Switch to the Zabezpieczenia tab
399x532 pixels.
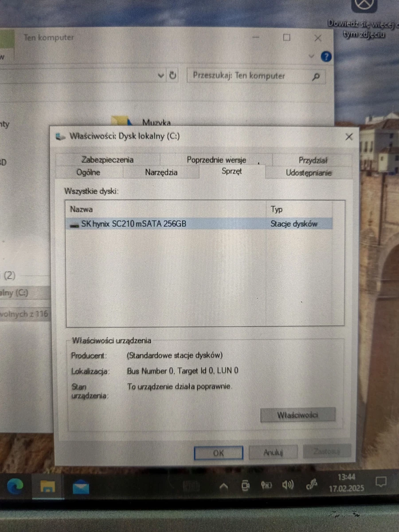(107, 160)
